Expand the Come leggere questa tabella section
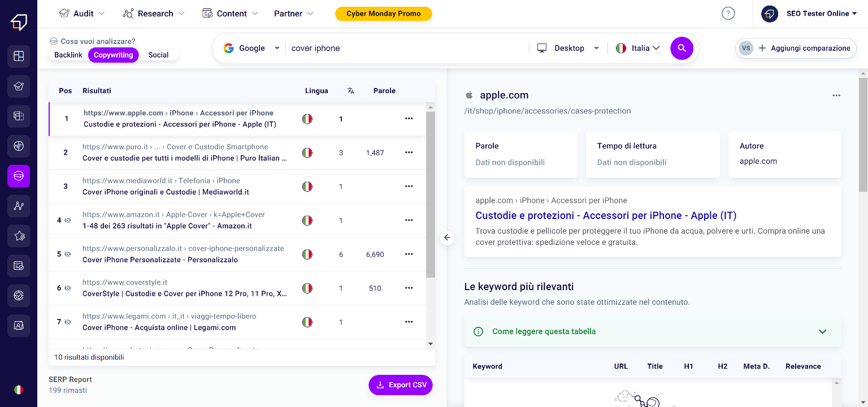Screen dimensions: 868x407 coord(653,331)
